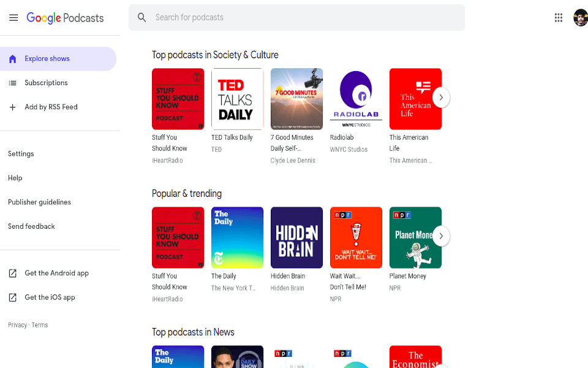Open The Economist cover in News
The width and height of the screenshot is (588, 368).
point(415,357)
